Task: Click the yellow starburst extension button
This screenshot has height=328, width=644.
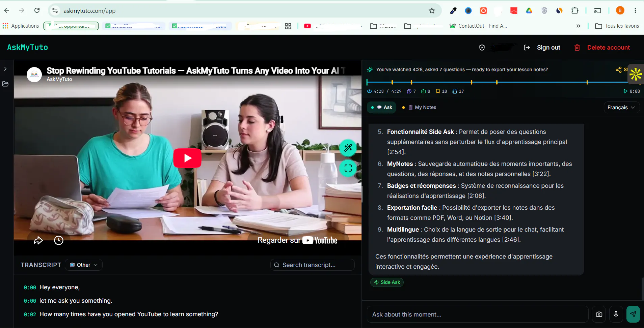Action: [x=636, y=74]
